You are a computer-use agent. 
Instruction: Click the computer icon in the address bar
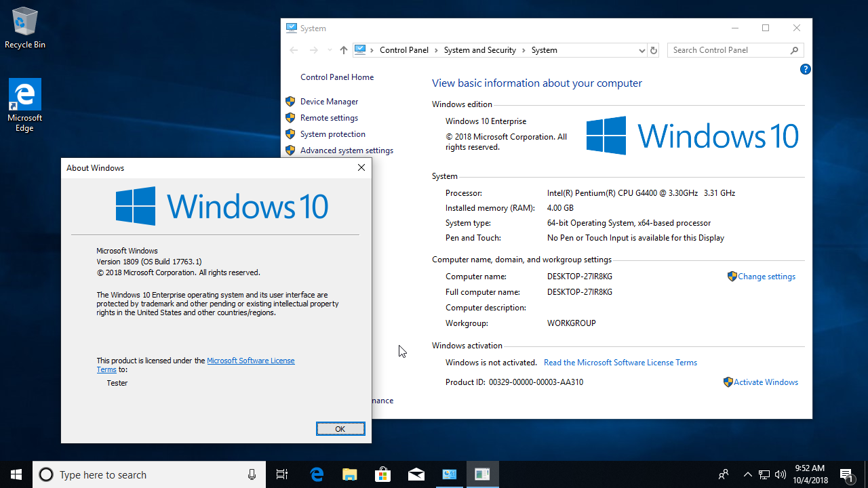(x=360, y=49)
